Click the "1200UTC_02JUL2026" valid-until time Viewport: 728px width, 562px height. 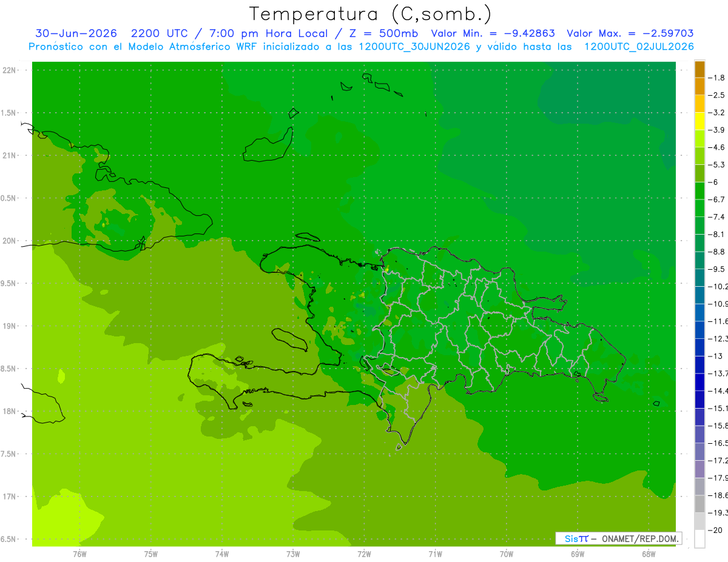[639, 47]
